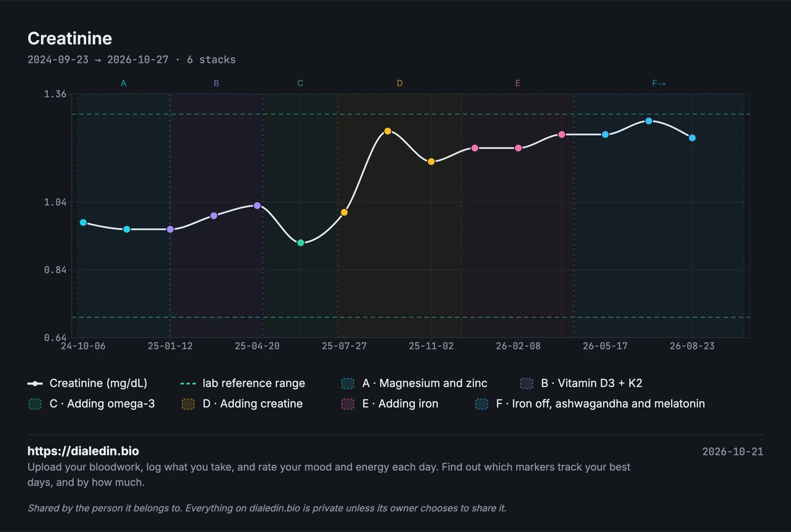791x532 pixels.
Task: Choose stack label E above the chart
Action: [x=518, y=83]
